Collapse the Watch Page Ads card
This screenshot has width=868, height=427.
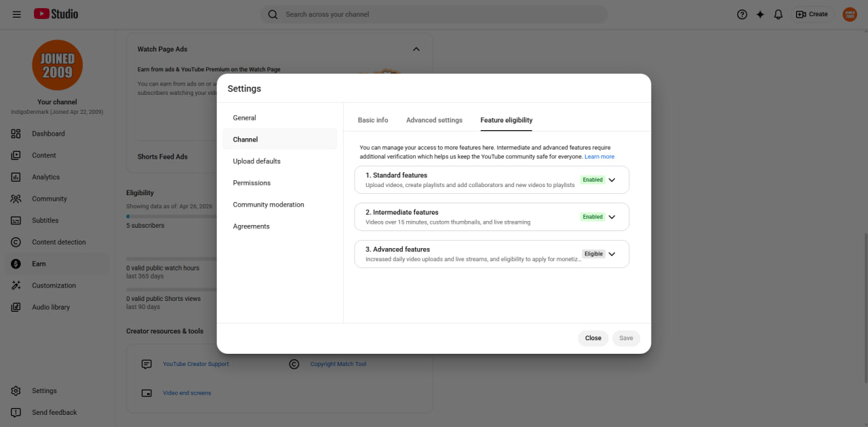(416, 49)
